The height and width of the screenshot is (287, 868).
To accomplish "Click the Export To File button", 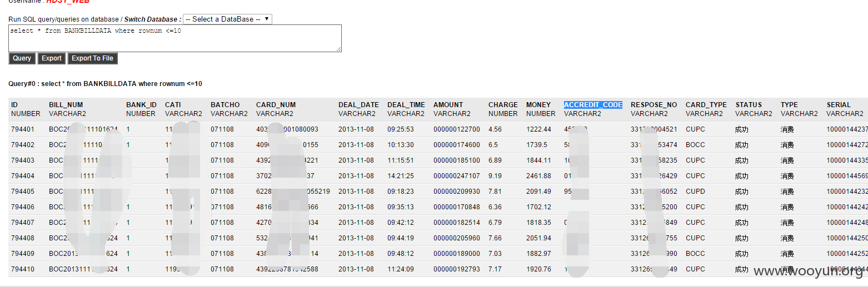I will click(92, 58).
